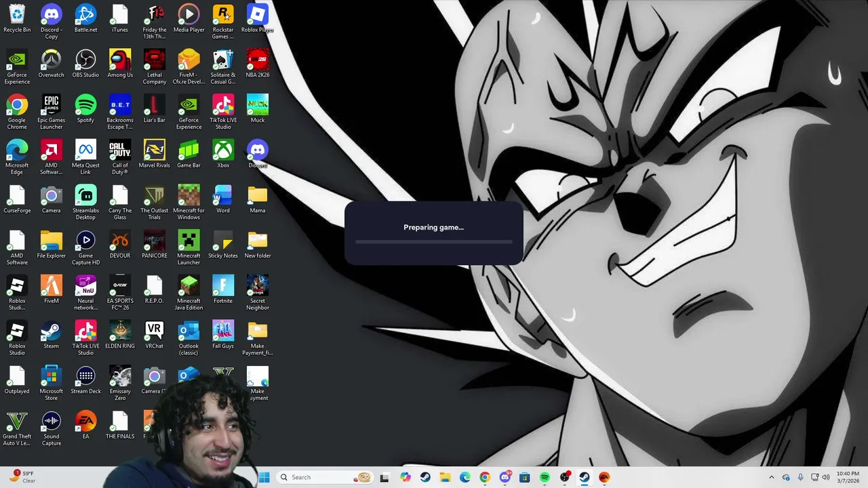Select the DEVOUR game desktop icon
Screen dimensions: 868x488
tap(120, 245)
